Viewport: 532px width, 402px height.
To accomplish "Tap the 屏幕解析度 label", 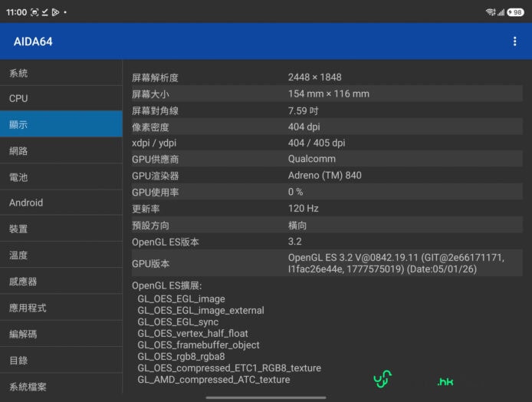I will (155, 77).
